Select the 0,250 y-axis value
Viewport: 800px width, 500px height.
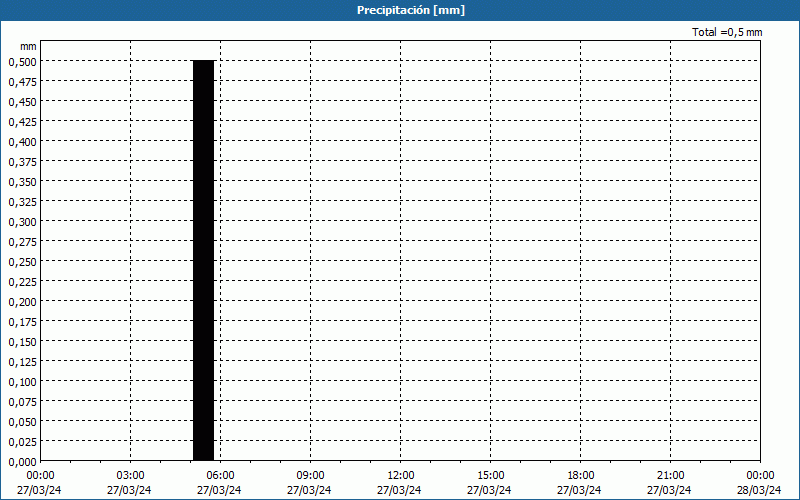(x=23, y=262)
